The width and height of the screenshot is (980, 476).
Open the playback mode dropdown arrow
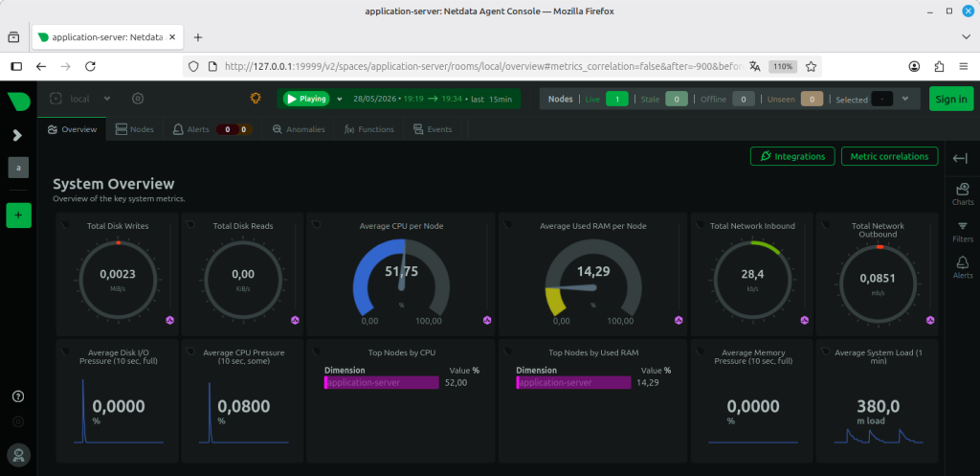coord(340,99)
